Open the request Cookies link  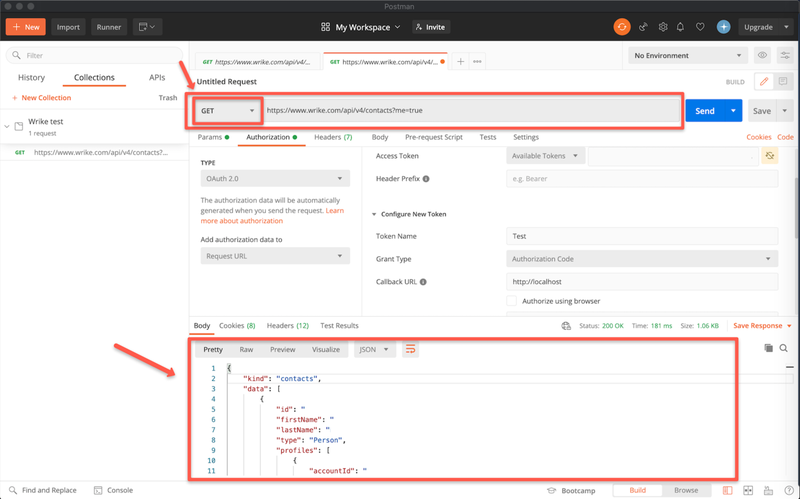coord(759,137)
